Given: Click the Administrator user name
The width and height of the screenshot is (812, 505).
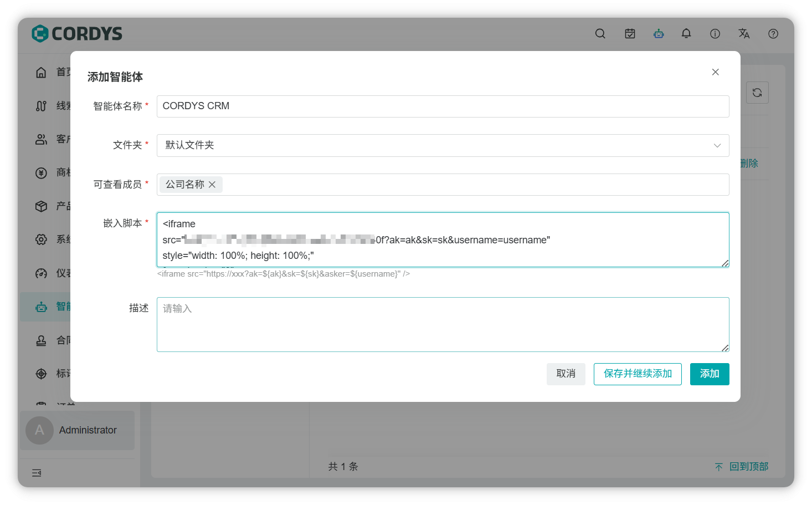Looking at the screenshot, I should (88, 430).
